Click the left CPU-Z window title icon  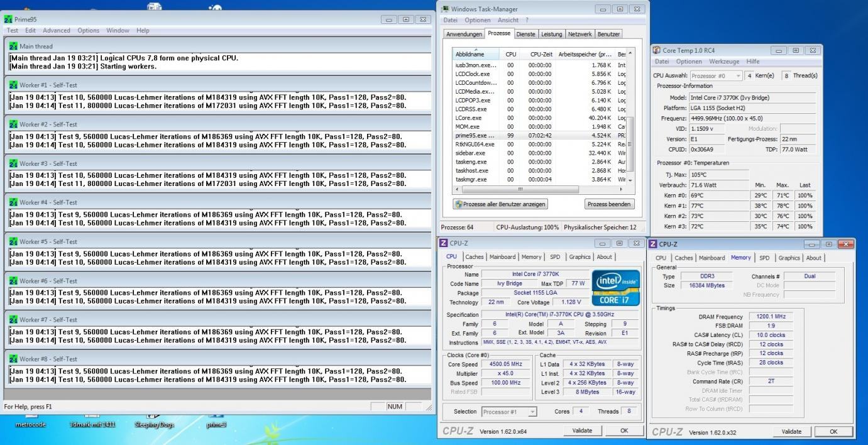(x=444, y=243)
